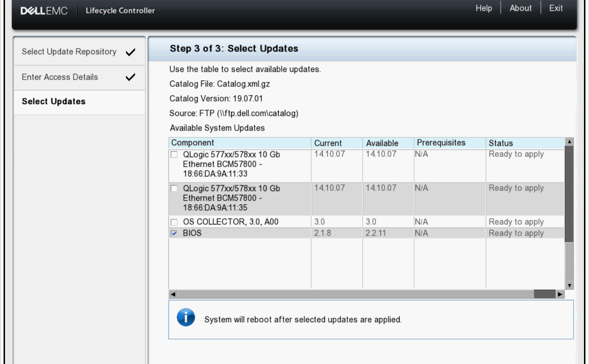Image resolution: width=589 pixels, height=364 pixels.
Task: Click 'Ready to apply' in OS COLLECTOR row
Action: [x=516, y=222]
